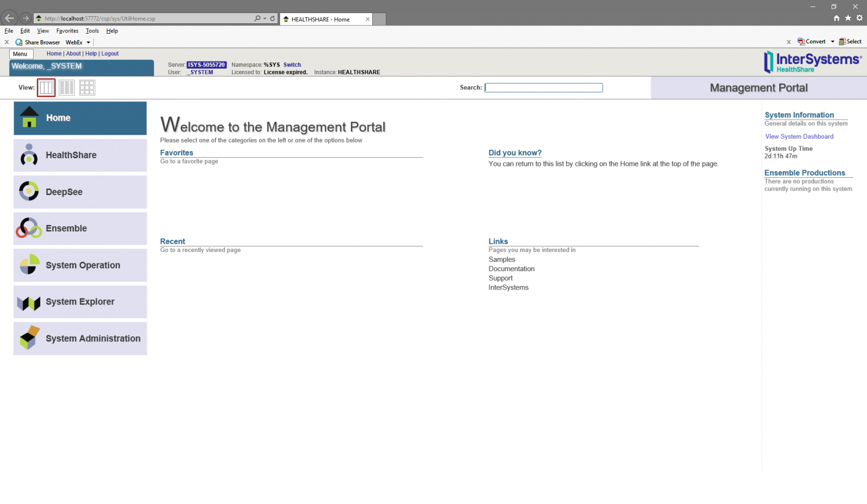The image size is (867, 504).
Task: Close the Convert toolbar
Action: pos(788,42)
